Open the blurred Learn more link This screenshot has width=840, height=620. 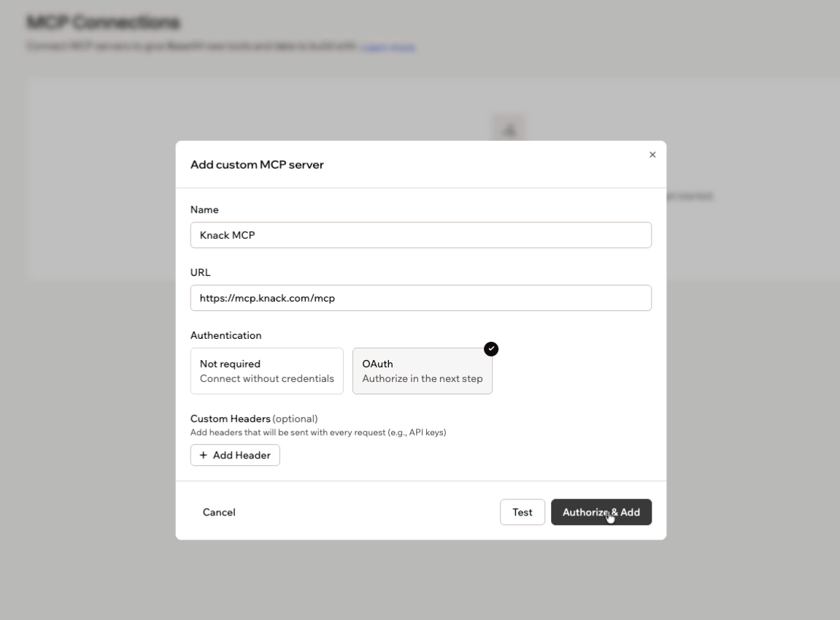[388, 47]
